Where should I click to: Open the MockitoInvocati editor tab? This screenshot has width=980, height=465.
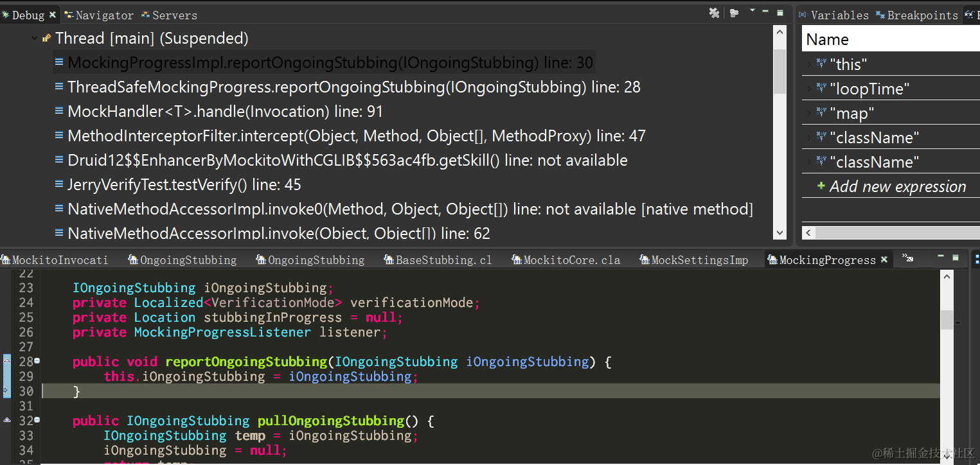55,260
